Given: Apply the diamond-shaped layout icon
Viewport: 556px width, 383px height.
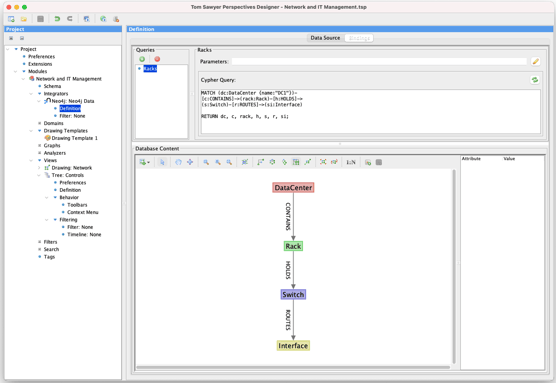Looking at the screenshot, I should tap(284, 162).
